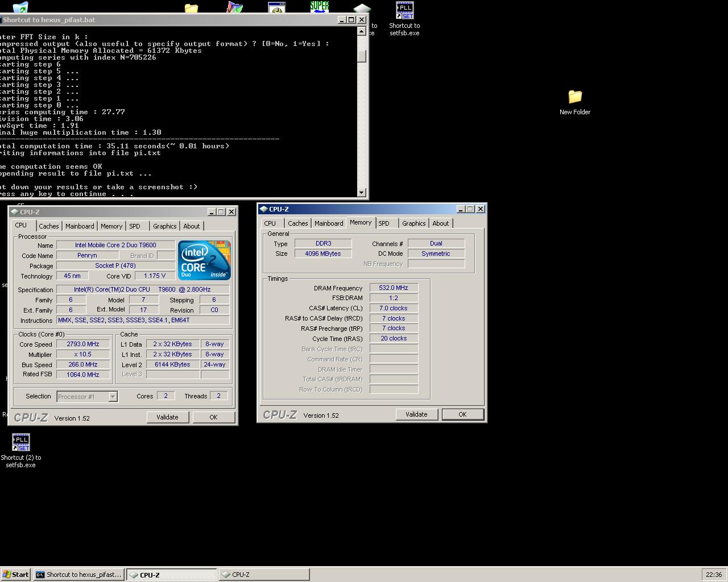
Task: Click the console scrollbar down arrow
Action: (362, 192)
